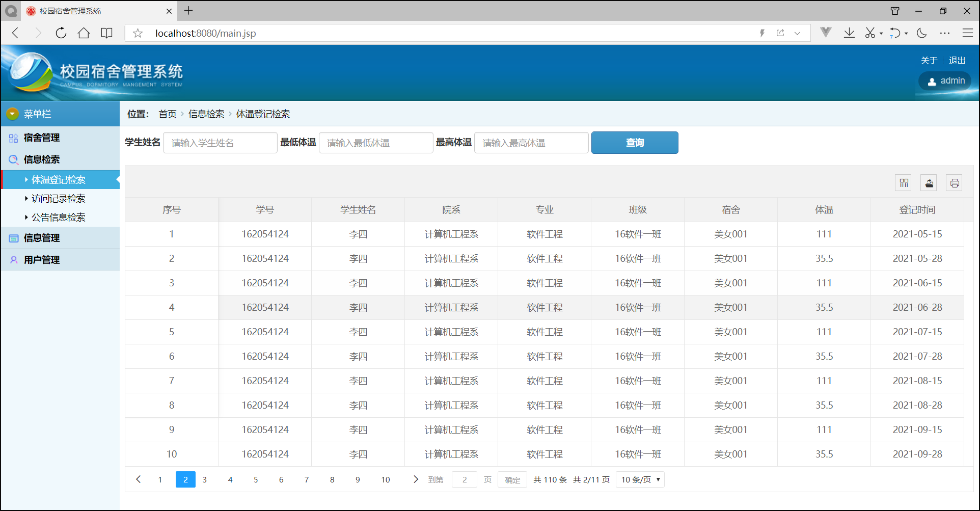Select 体温登记检索 submenu item
This screenshot has height=511, width=980.
[x=60, y=180]
